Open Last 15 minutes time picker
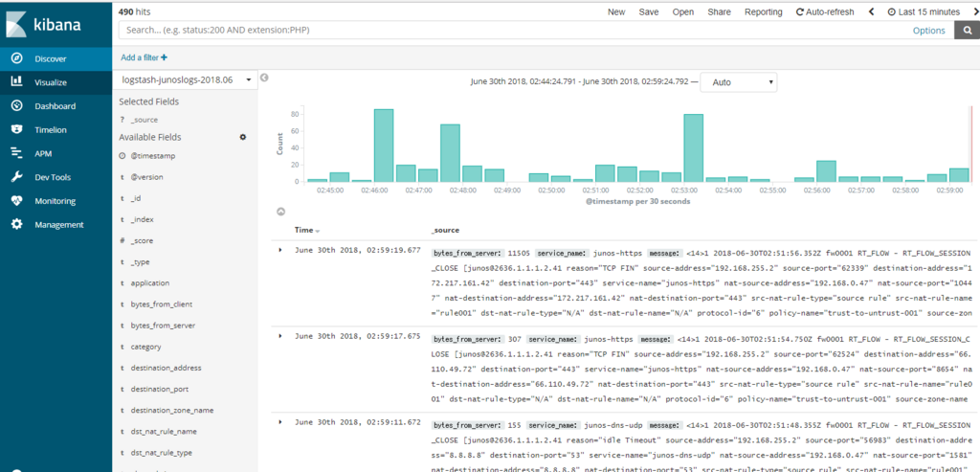 click(924, 11)
